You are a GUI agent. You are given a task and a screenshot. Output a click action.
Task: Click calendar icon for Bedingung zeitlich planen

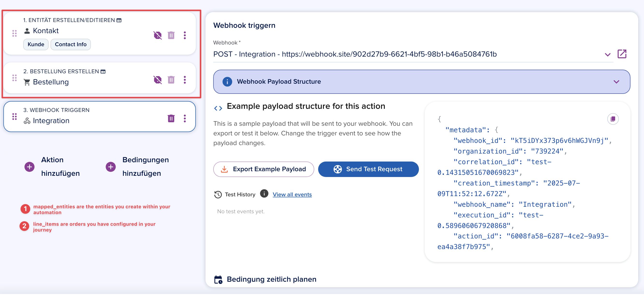(219, 280)
